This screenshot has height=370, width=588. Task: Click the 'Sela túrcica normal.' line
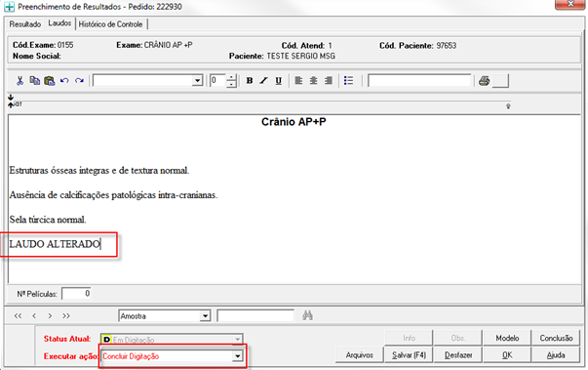48,220
